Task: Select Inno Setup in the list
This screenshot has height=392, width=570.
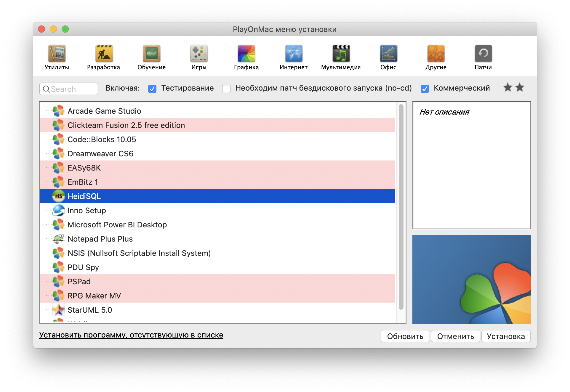Action: click(x=87, y=211)
